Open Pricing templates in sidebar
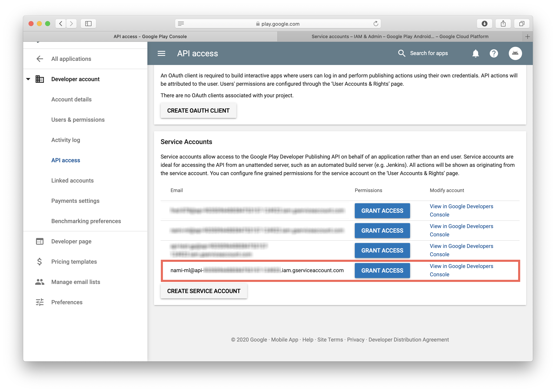Screen dimensions: 556x392 [x=74, y=262]
